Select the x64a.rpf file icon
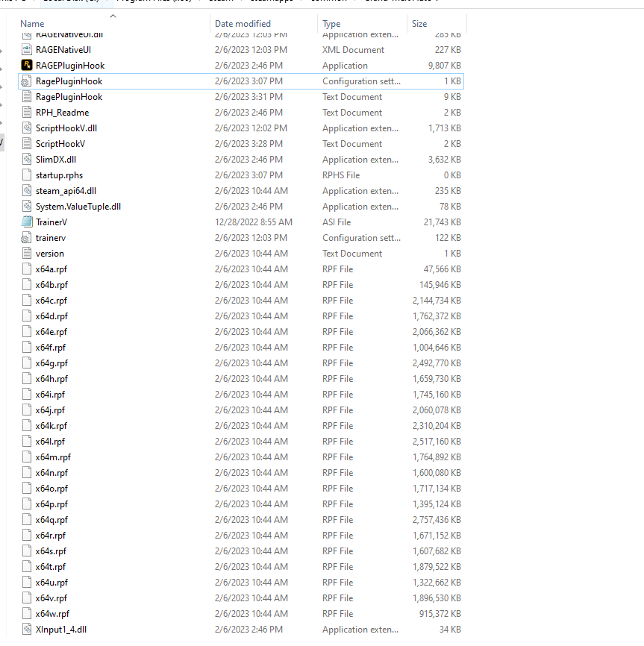 pos(27,269)
